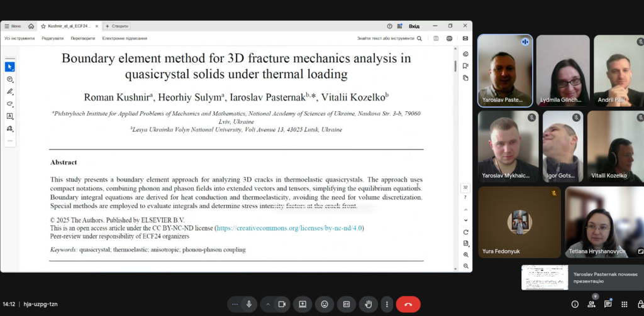The image size is (644, 316).
Task: Open the creativecommons.org license link
Action: 289,228
